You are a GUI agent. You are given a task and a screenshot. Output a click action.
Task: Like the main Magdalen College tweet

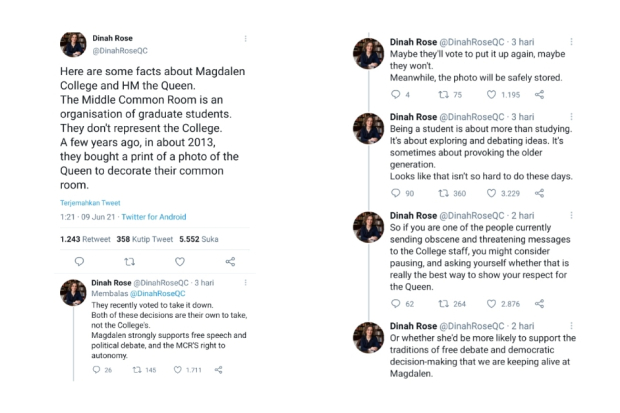tap(180, 261)
